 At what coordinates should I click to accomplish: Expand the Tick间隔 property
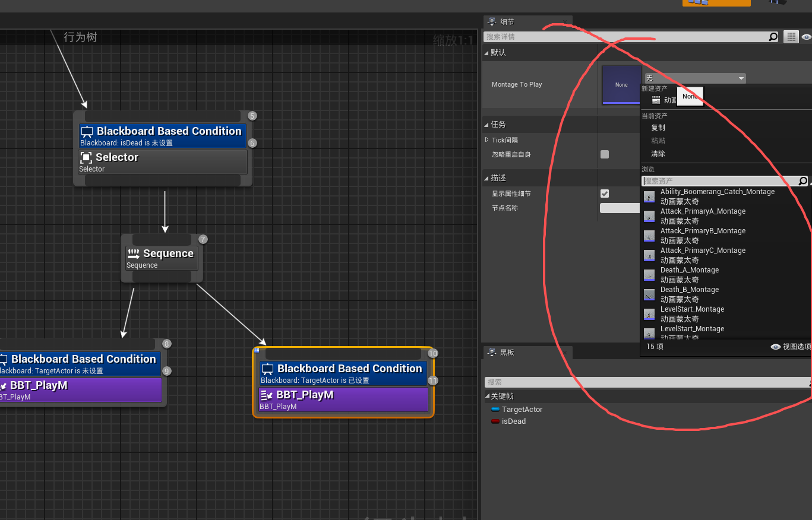click(x=487, y=140)
